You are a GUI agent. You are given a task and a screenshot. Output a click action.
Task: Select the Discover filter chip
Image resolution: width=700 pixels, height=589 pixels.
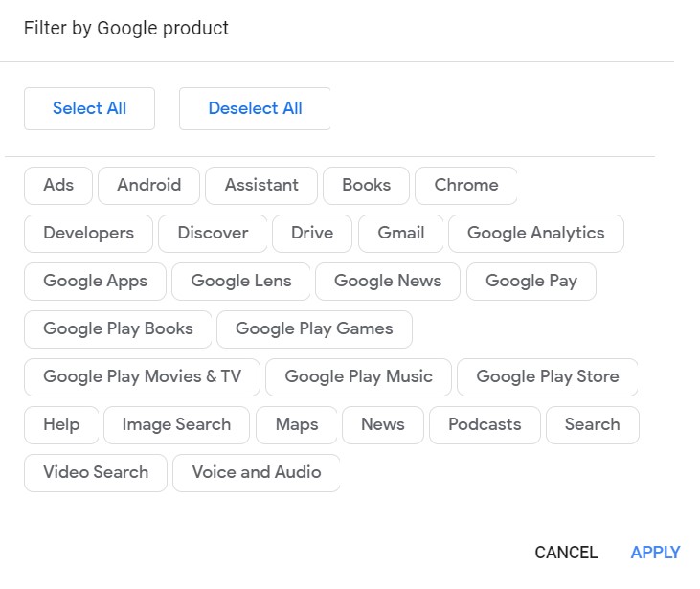(213, 233)
